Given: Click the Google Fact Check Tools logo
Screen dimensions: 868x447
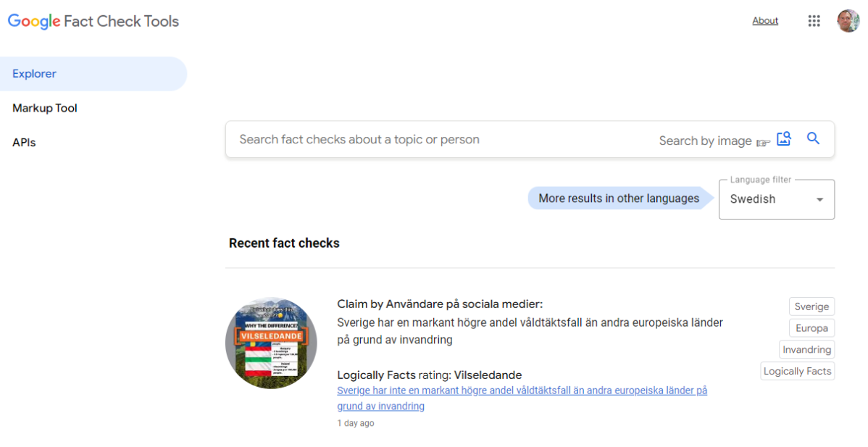Looking at the screenshot, I should (93, 21).
